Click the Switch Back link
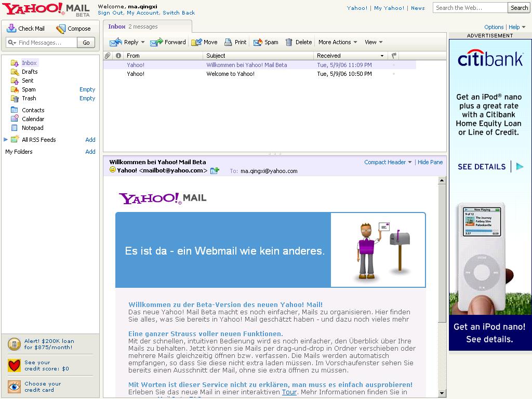This screenshot has width=532, height=399. pos(179,13)
